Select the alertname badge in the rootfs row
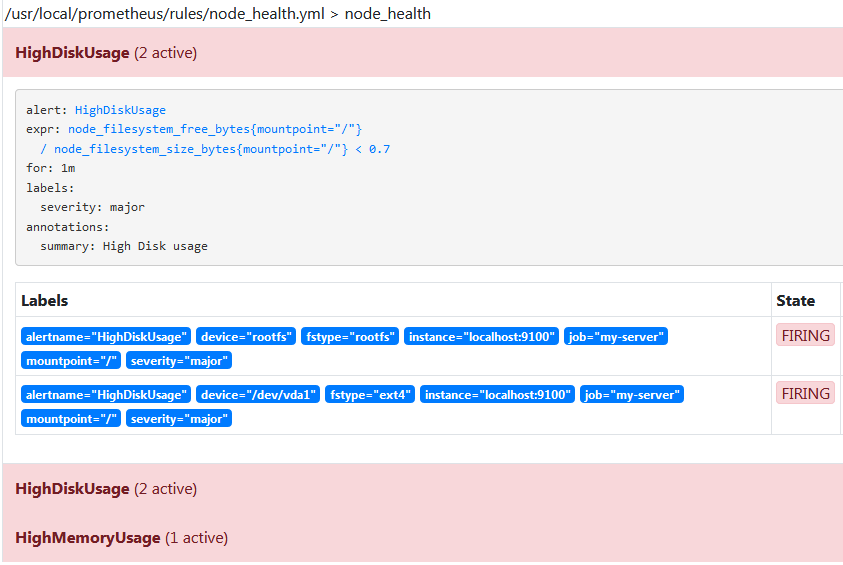The image size is (843, 565). click(x=106, y=337)
